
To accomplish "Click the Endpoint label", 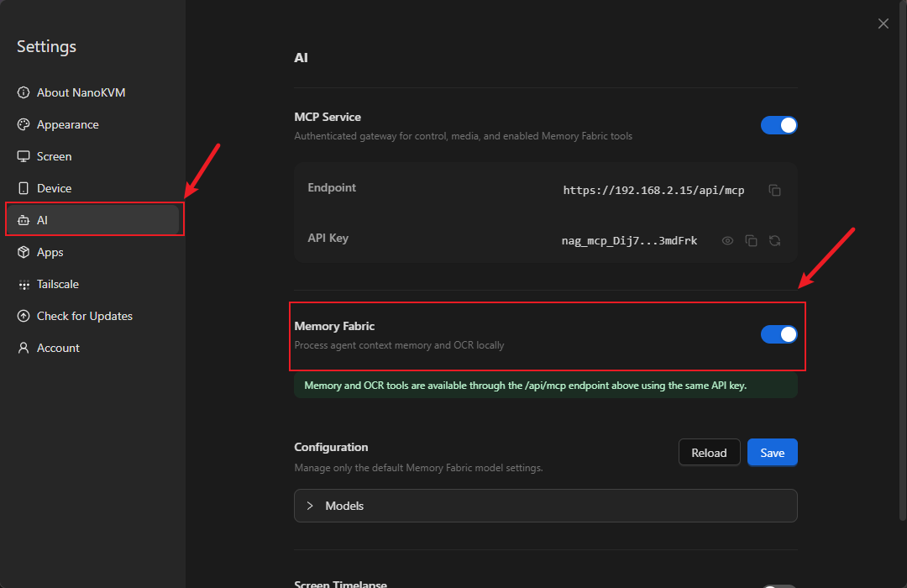I will tap(332, 187).
